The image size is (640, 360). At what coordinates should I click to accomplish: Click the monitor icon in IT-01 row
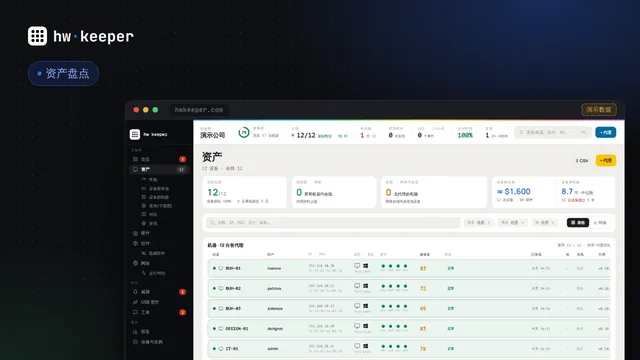coord(357,346)
